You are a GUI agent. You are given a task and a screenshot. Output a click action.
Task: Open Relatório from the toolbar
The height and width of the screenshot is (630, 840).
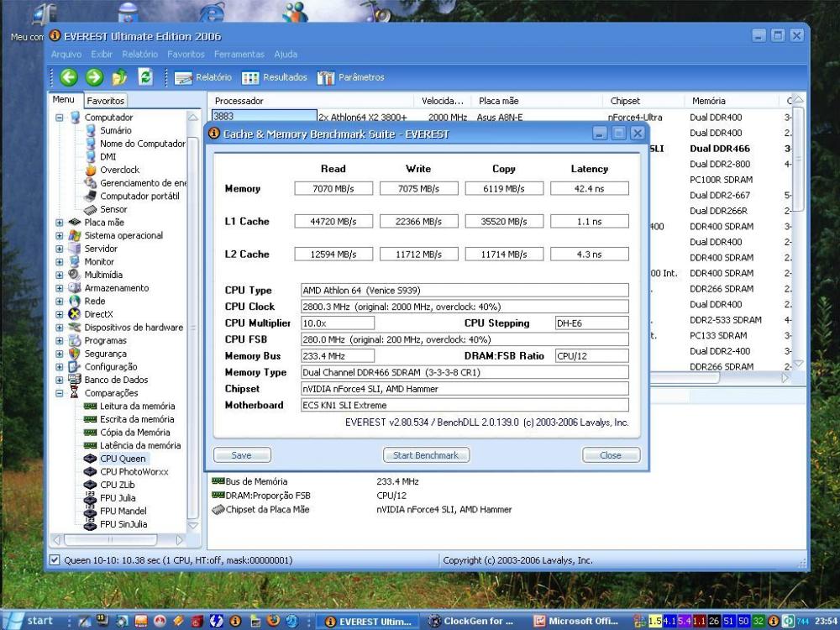click(203, 77)
